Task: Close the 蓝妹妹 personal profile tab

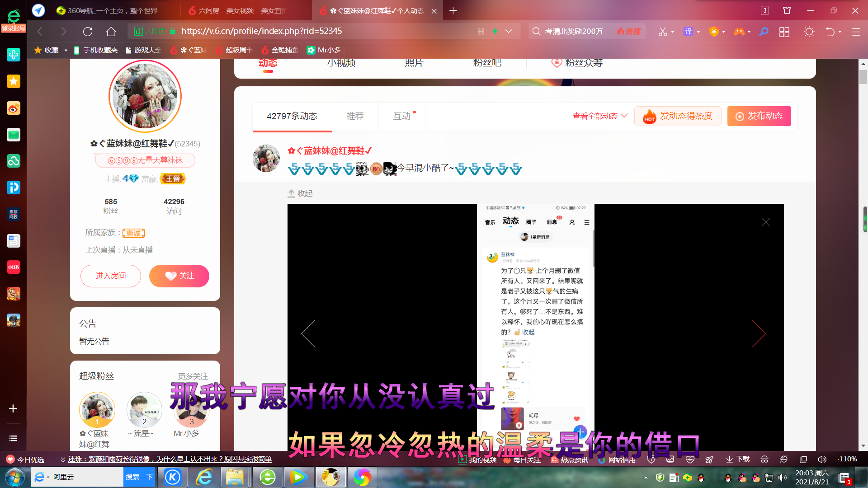Action: click(434, 11)
